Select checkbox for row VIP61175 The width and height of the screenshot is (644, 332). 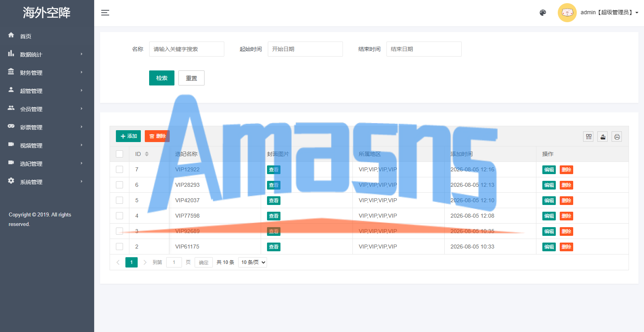click(119, 247)
